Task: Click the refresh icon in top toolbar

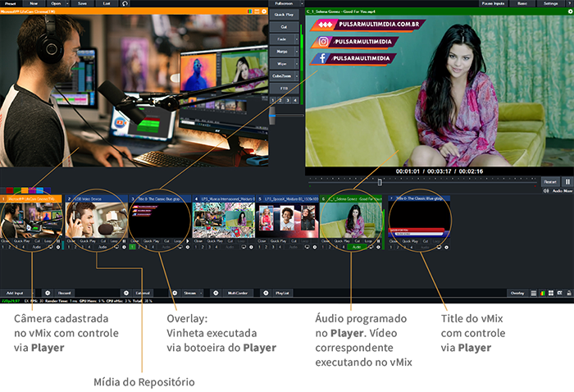Action: 125,3
